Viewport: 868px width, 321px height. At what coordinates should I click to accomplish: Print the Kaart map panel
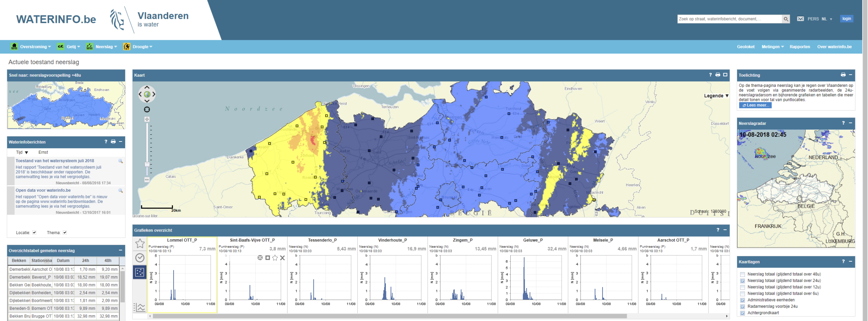[718, 75]
